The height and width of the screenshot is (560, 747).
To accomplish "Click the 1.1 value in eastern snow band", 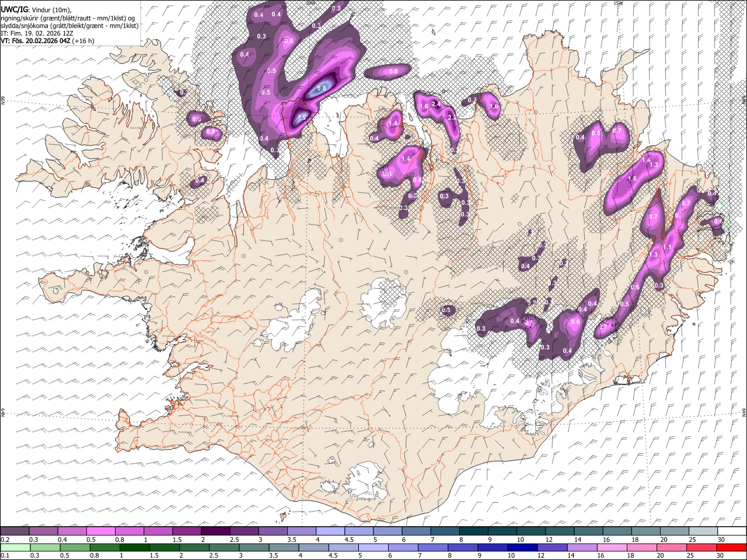I will pos(667,247).
